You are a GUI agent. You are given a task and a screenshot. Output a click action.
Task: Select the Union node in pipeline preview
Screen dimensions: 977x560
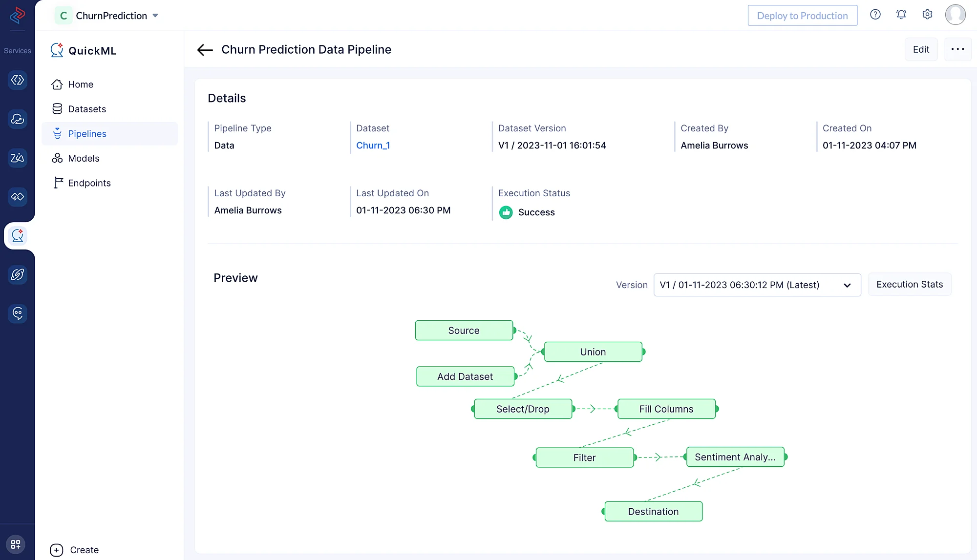(x=593, y=352)
